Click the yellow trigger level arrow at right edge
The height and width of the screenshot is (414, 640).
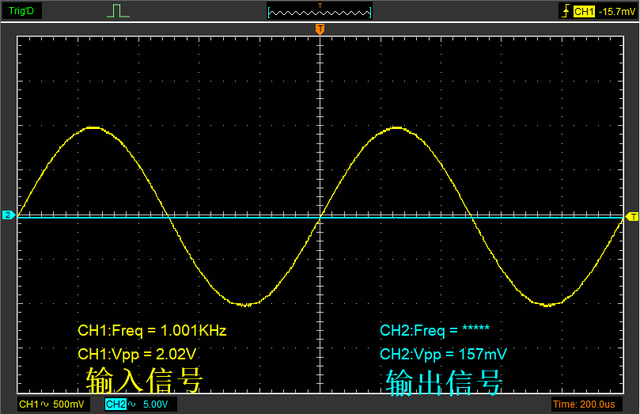click(631, 216)
